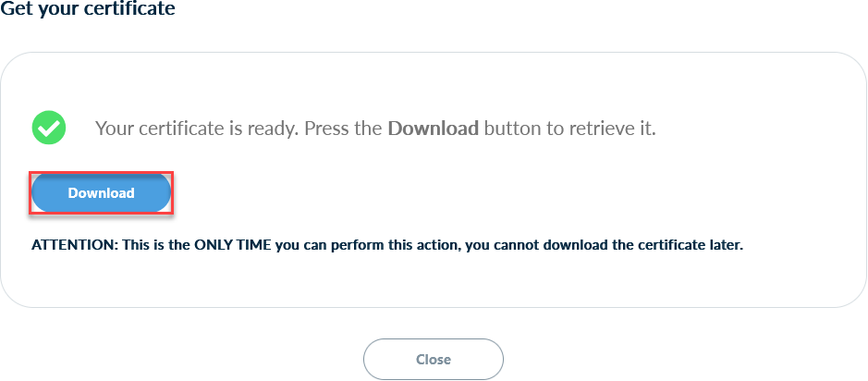Click the "ONLY TIME" words in the warning
Image resolution: width=868 pixels, height=381 pixels.
coord(232,245)
